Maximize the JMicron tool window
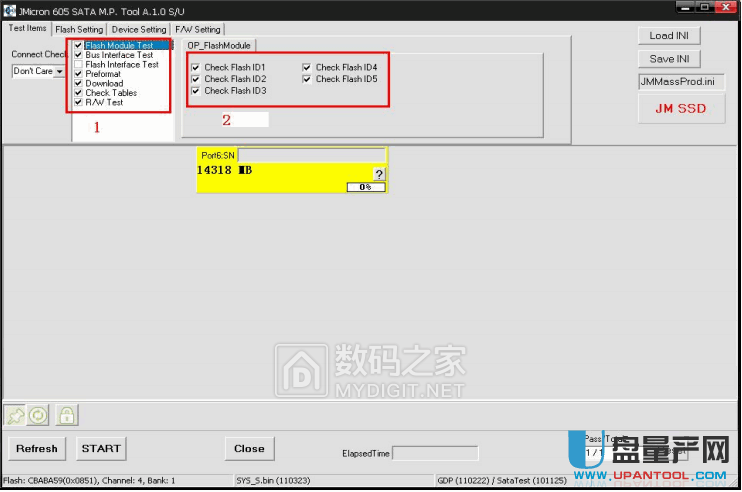This screenshot has height=492, width=742. coord(704,8)
